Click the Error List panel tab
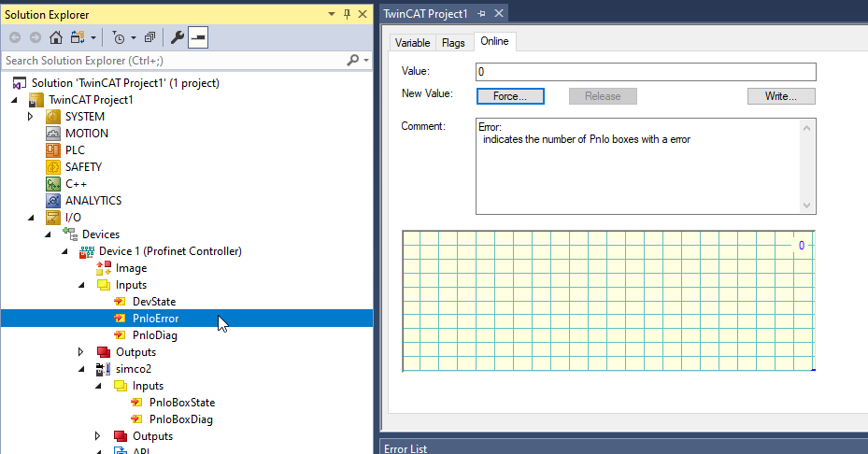This screenshot has width=868, height=454. 406,447
